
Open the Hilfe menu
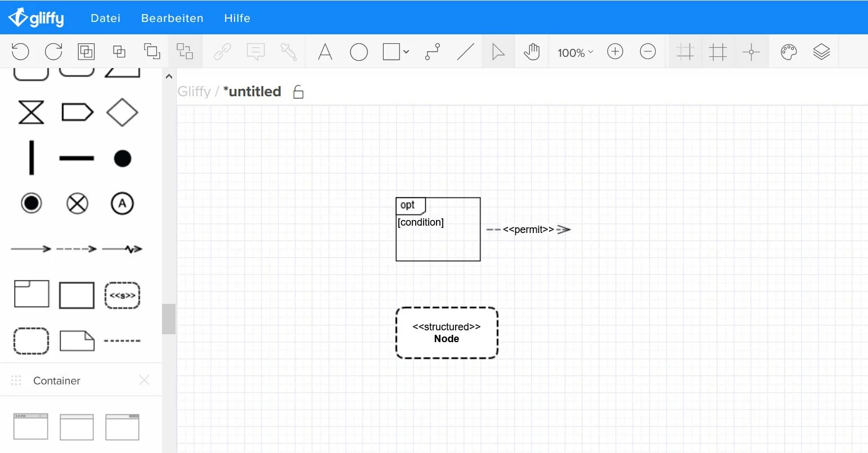237,18
